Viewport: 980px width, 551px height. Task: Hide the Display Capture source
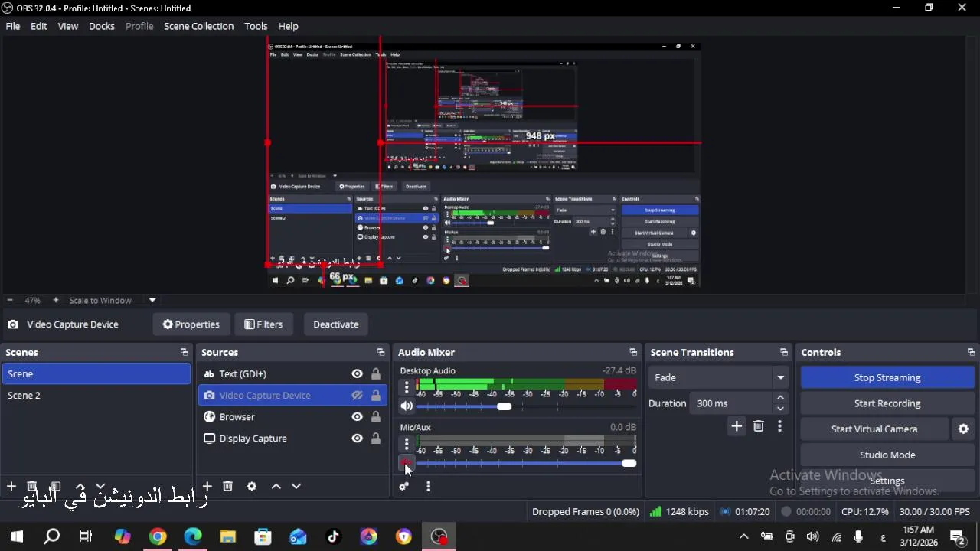tap(357, 439)
